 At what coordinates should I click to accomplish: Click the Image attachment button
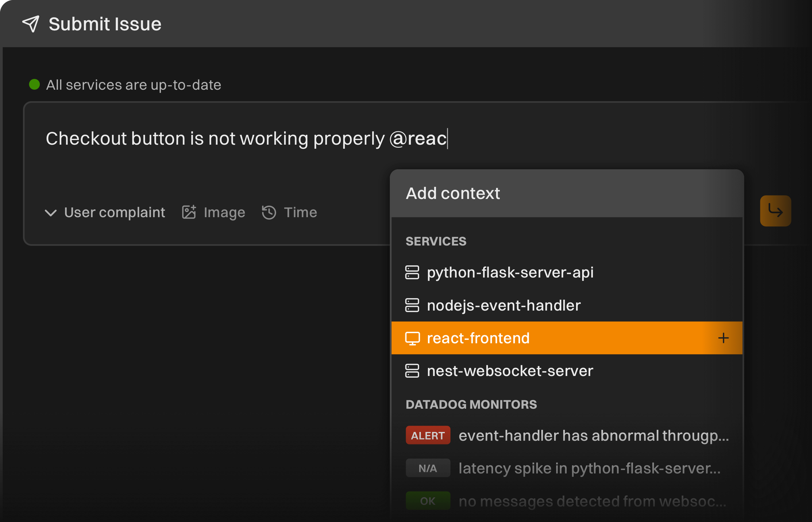pos(224,212)
